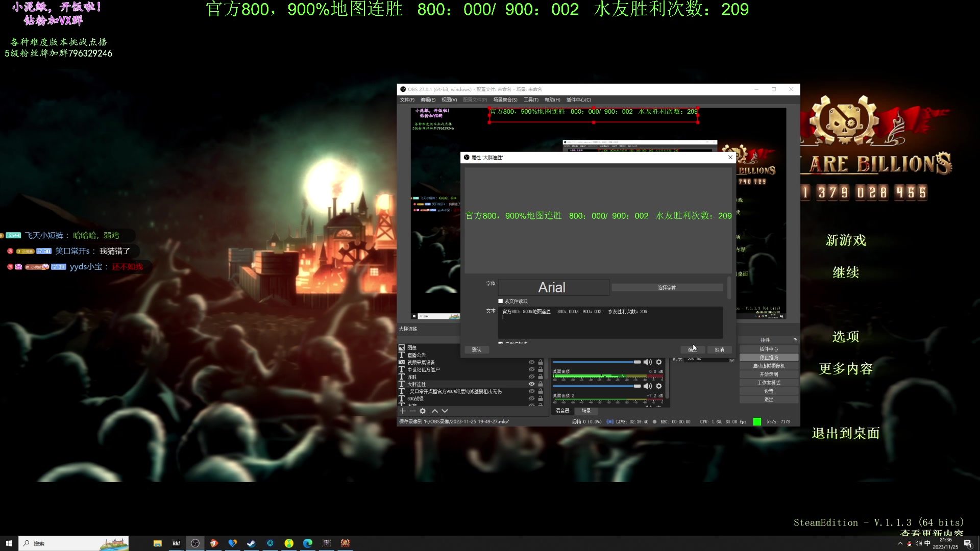Show hidden system tray icons
Image resolution: width=980 pixels, height=551 pixels.
[x=900, y=543]
